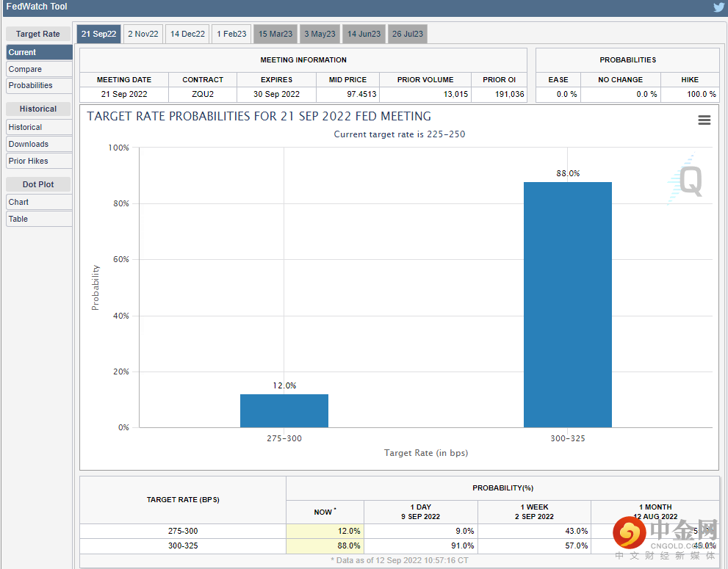
Task: Show the Probabilities view
Action: point(39,85)
